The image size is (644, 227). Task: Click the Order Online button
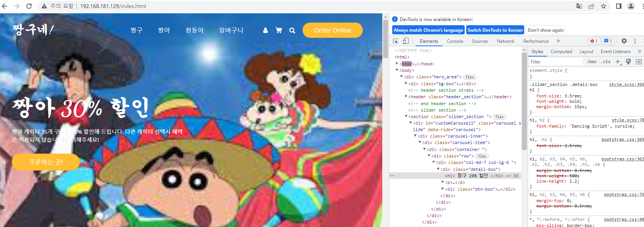[x=333, y=30]
